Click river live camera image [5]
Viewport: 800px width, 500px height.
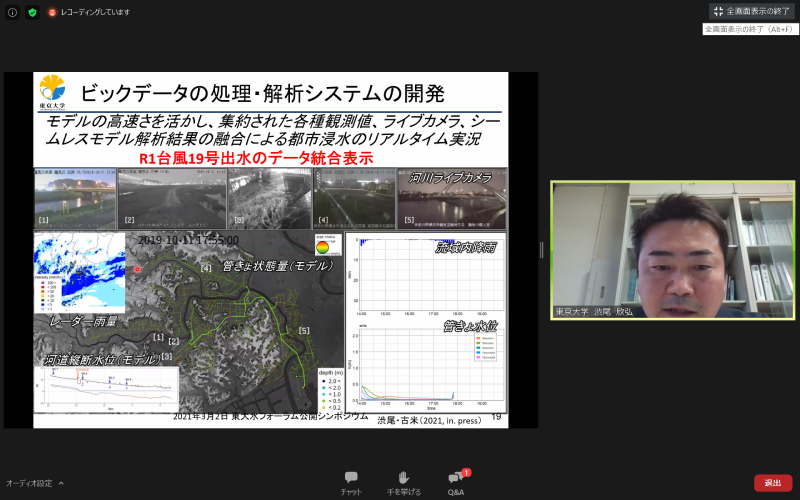pyautogui.click(x=452, y=200)
